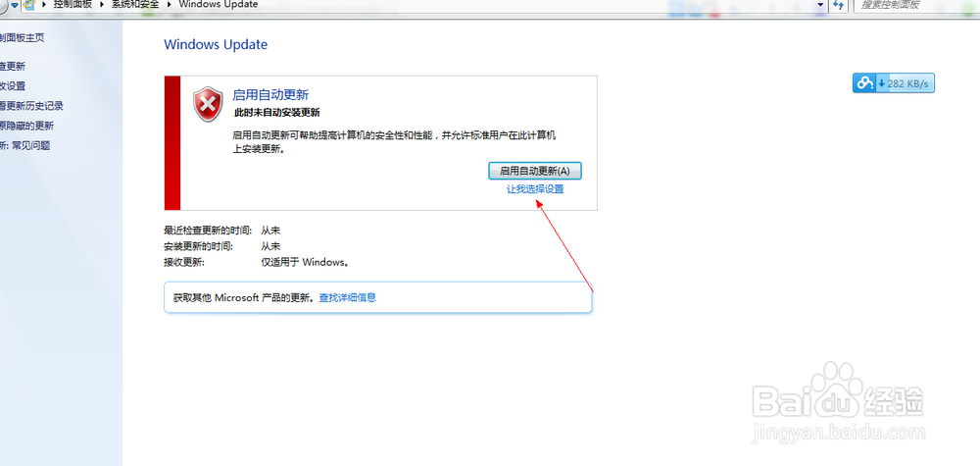This screenshot has height=466, width=980.
Task: Expand the arrow before 系统和安全 breadcrumb
Action: [103, 5]
